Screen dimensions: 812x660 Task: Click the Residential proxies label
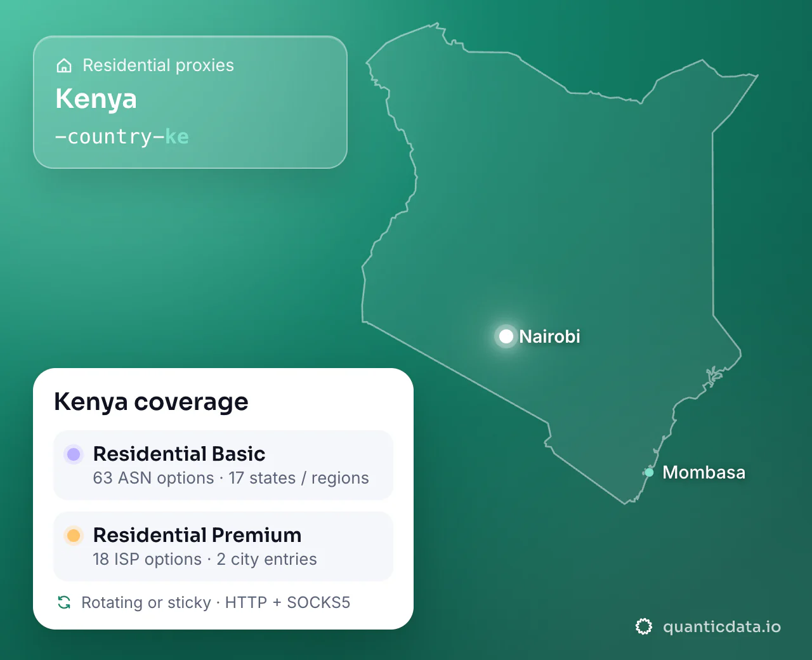click(159, 65)
